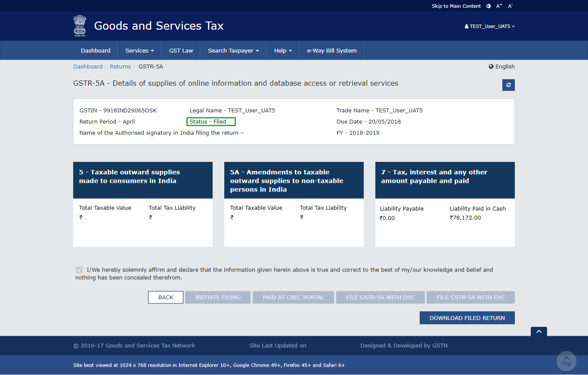Open the TEST_User_UAT5 profile dropdown
This screenshot has height=375, width=588.
pos(489,26)
